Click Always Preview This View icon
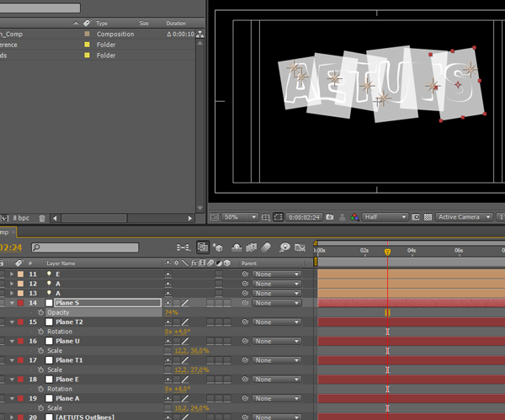Image resolution: width=505 pixels, height=420 pixels. 215,217
